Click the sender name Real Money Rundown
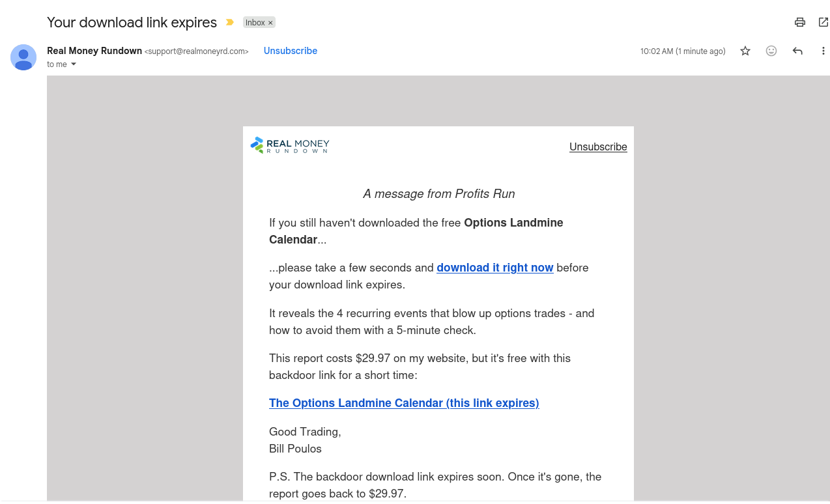Screen dimensions: 830x504 tap(94, 51)
